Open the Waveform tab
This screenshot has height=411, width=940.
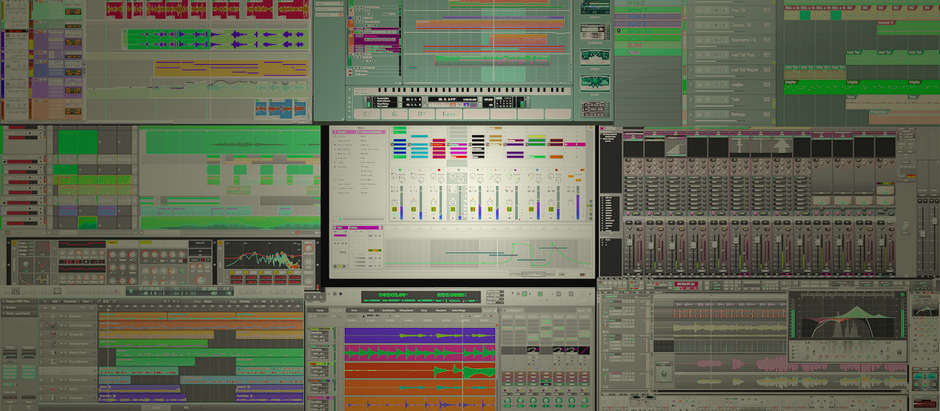tap(441, 310)
